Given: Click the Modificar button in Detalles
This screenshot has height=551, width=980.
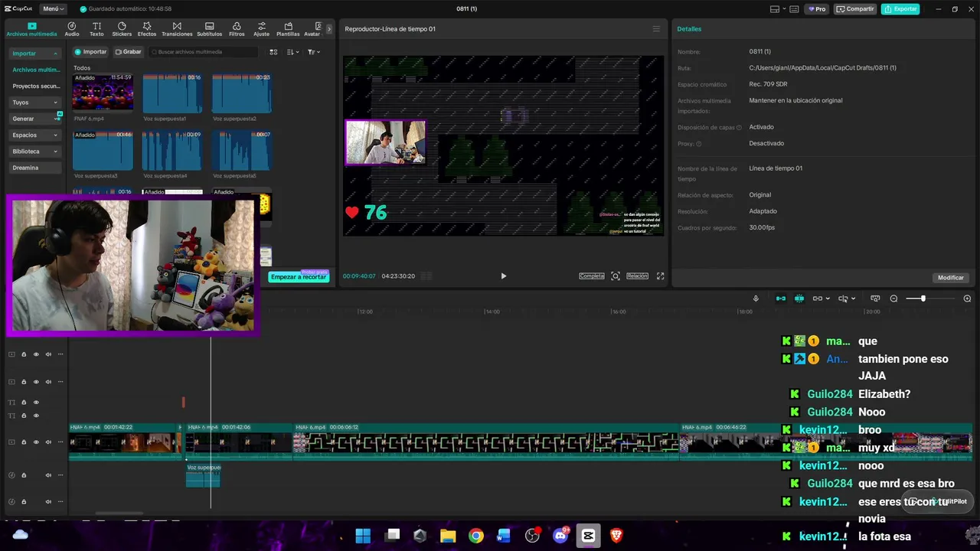Looking at the screenshot, I should (x=951, y=278).
